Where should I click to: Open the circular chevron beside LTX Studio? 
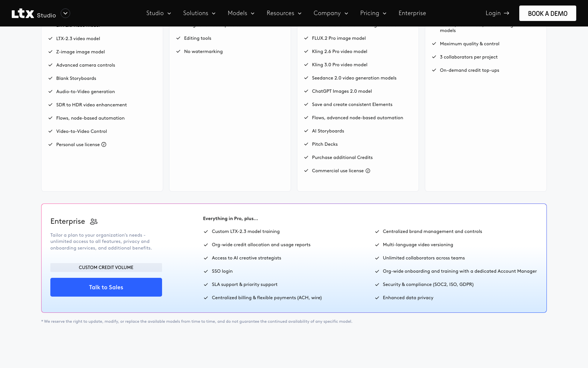(65, 13)
